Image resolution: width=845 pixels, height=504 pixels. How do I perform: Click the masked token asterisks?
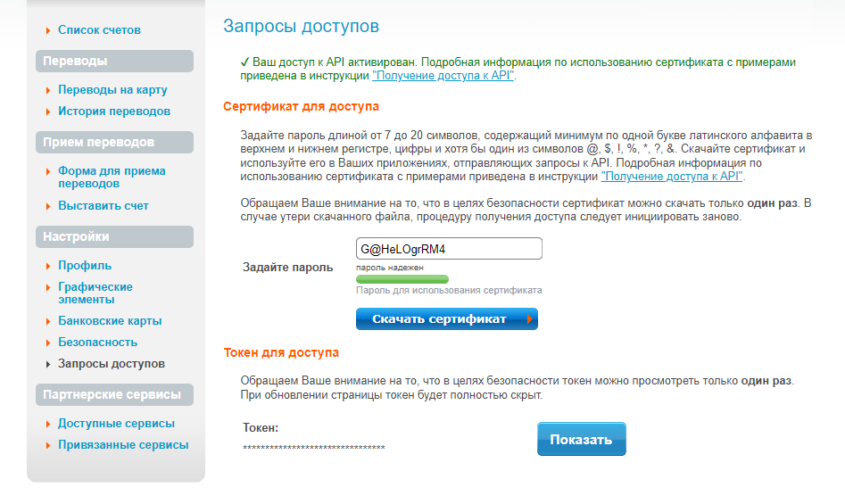(x=313, y=448)
